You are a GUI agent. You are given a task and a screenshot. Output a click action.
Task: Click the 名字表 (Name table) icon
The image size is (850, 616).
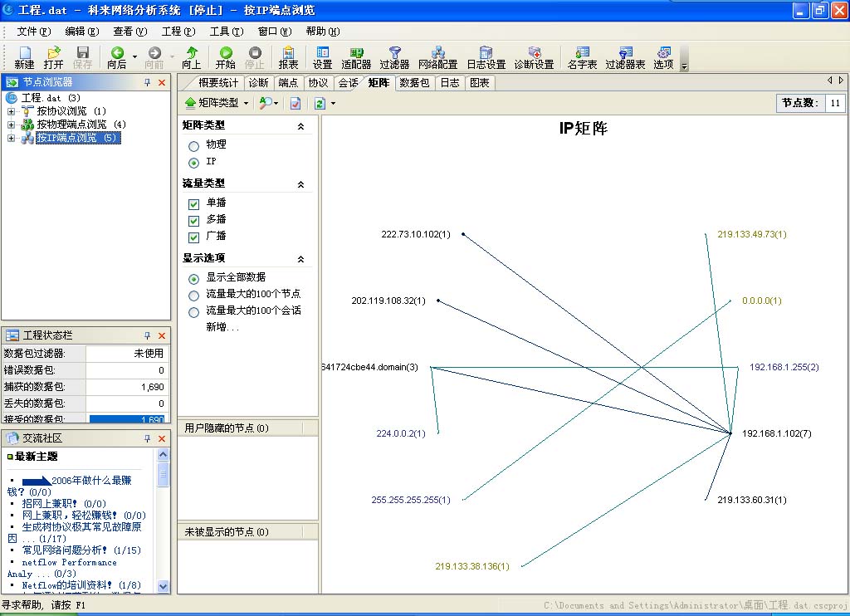tap(582, 57)
